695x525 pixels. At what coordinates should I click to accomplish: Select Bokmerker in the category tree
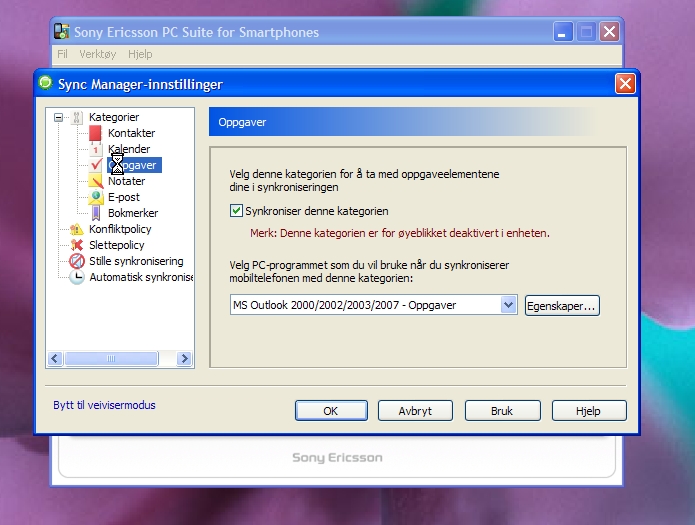click(133, 213)
